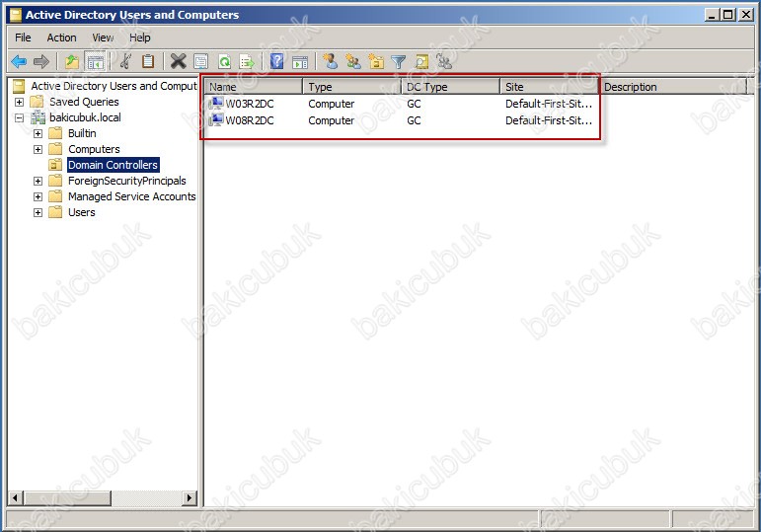Open the View menu

[x=103, y=38]
